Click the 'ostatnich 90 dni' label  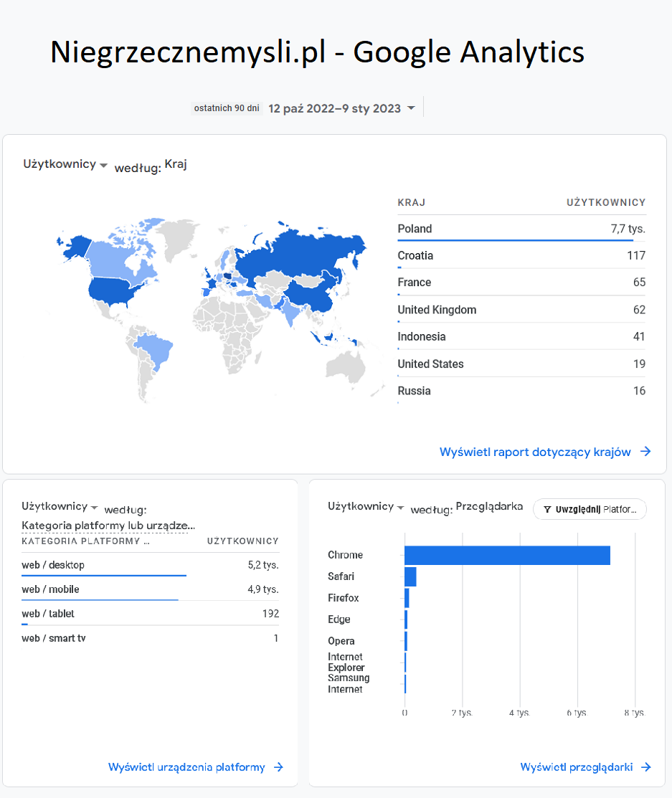227,108
